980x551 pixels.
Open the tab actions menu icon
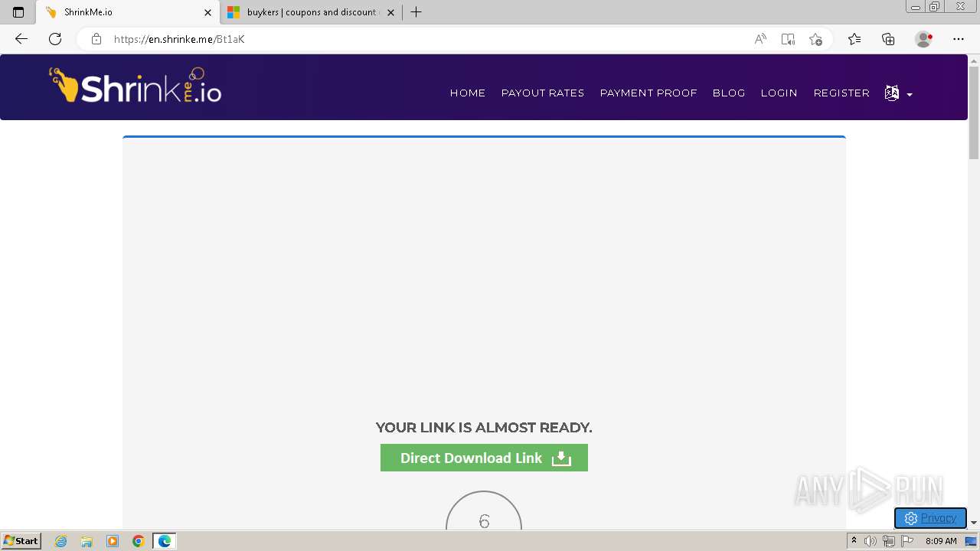[x=18, y=12]
